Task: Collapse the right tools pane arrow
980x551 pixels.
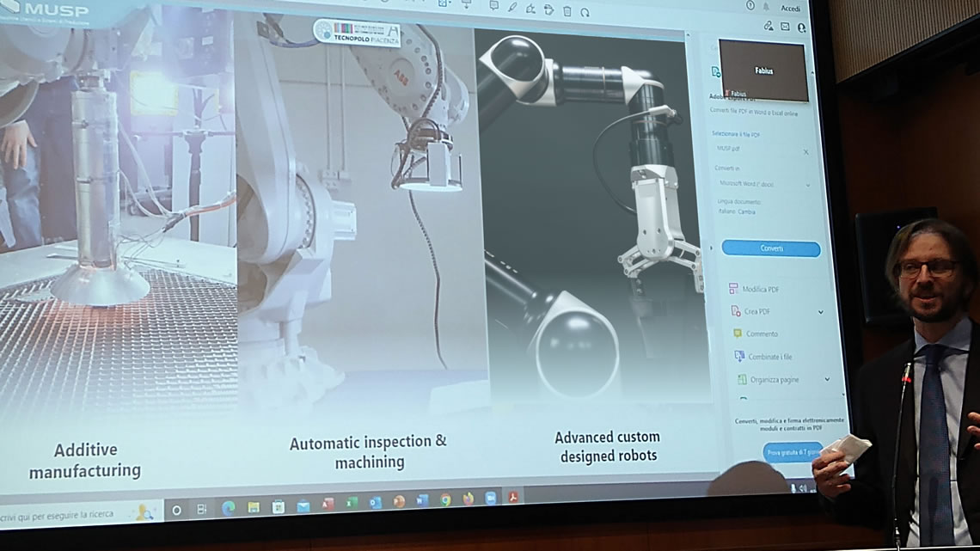Action: (711, 248)
